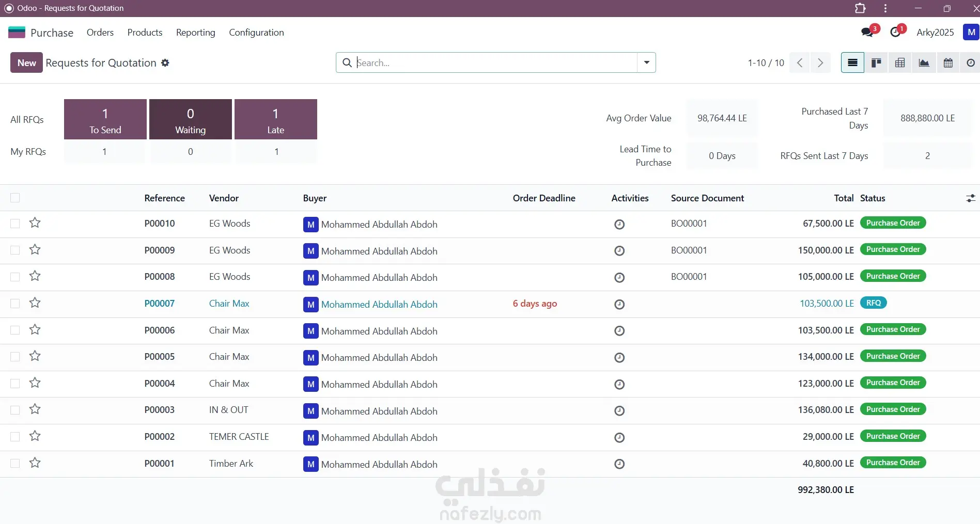Screen dimensions: 980x524
Task: Click vendor IN & OUT cell
Action: (229, 410)
